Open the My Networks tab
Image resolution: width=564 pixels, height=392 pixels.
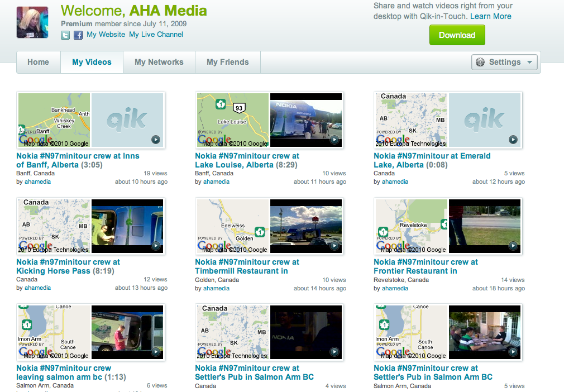(x=159, y=62)
